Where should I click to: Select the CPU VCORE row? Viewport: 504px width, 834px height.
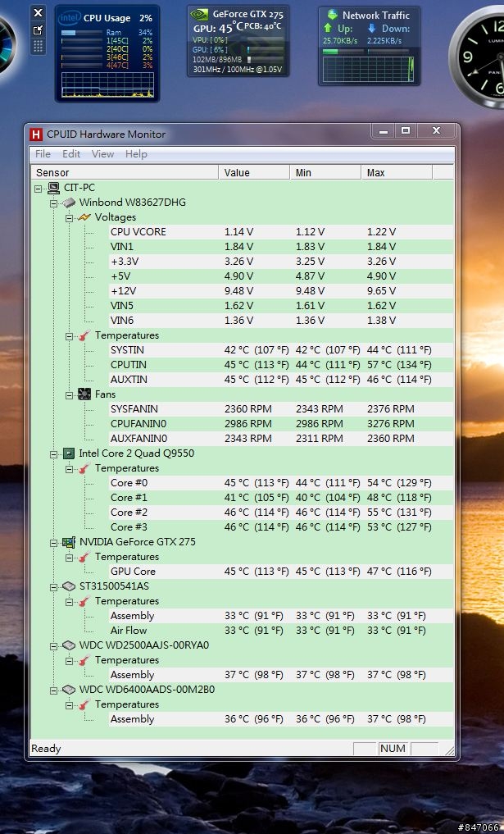pyautogui.click(x=281, y=232)
